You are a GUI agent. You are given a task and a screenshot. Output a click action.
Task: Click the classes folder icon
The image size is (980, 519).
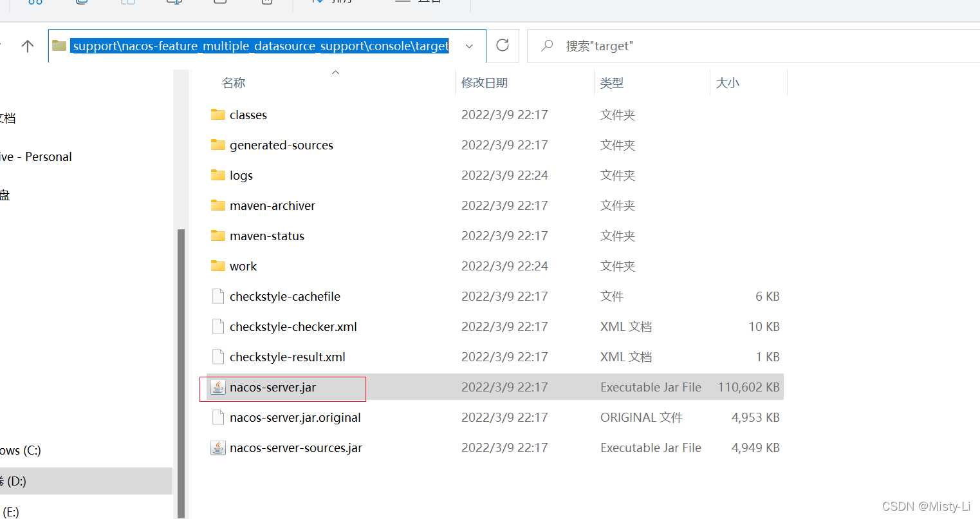pos(218,115)
